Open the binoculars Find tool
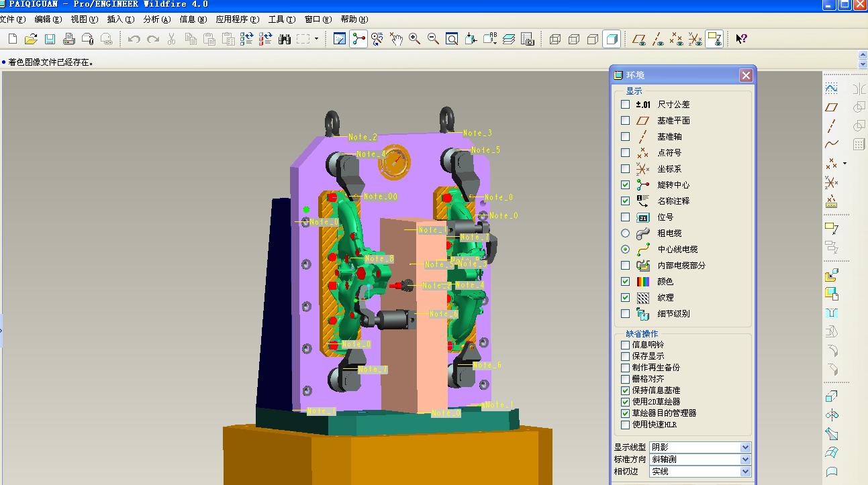 pyautogui.click(x=285, y=39)
